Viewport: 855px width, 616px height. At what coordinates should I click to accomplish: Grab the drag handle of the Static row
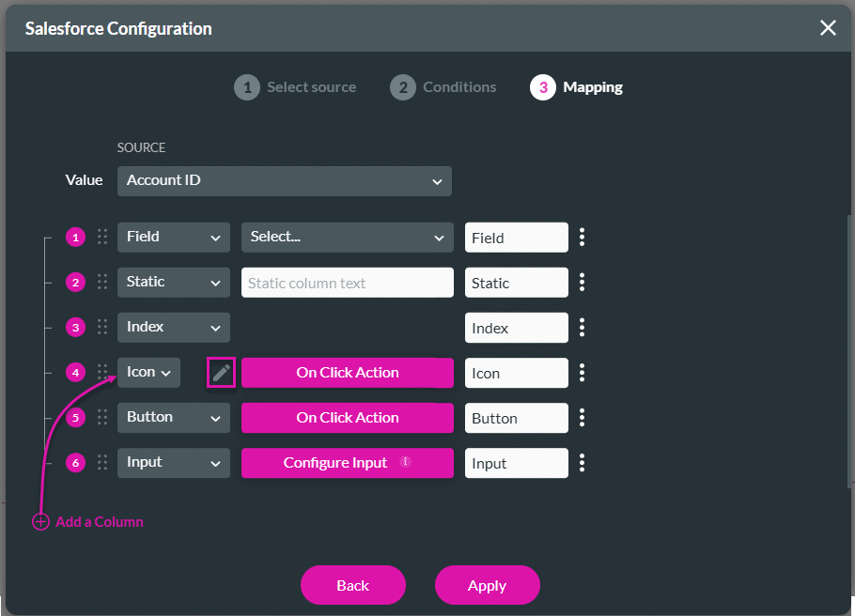coord(101,282)
